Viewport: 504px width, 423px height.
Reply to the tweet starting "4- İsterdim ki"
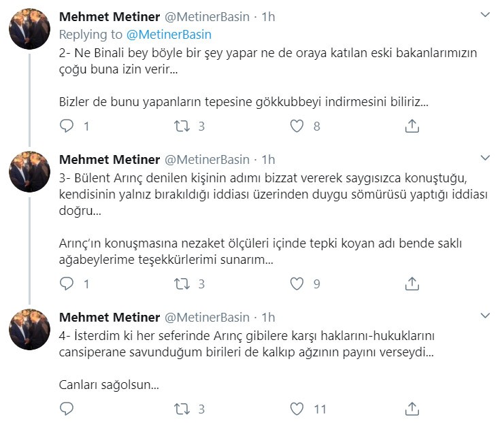coord(67,409)
